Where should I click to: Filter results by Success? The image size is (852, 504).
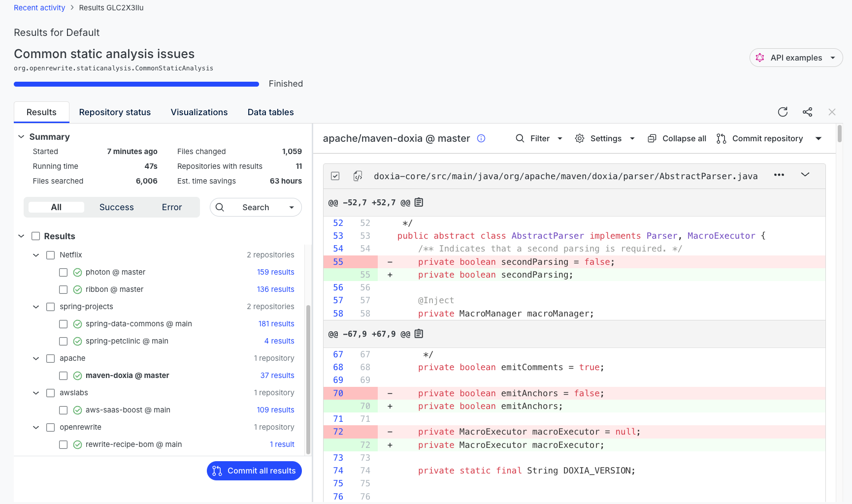pos(116,207)
